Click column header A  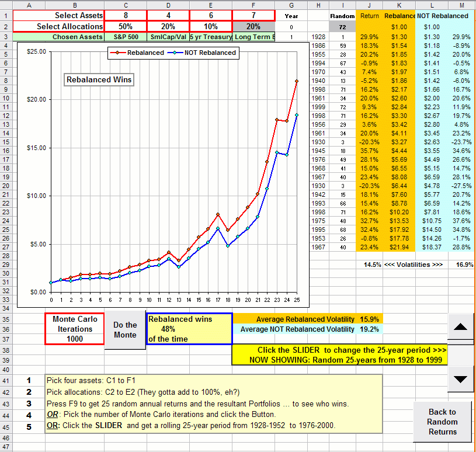tap(29, 5)
